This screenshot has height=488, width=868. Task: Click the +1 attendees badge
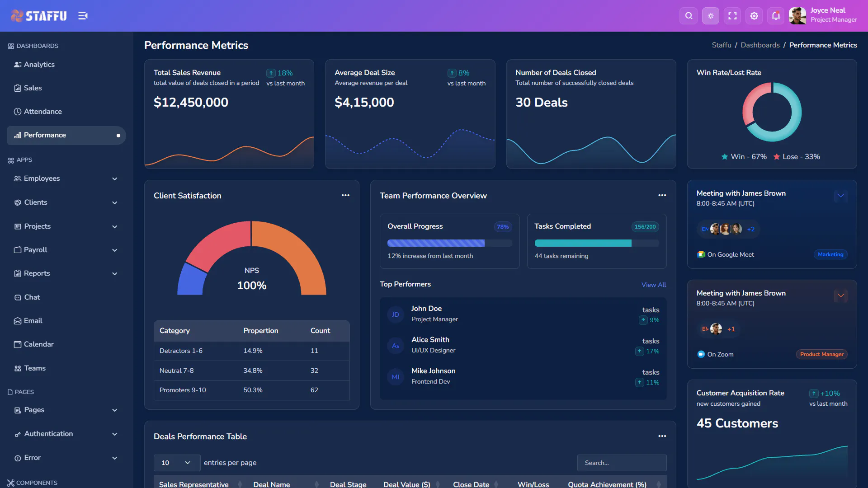tap(731, 329)
